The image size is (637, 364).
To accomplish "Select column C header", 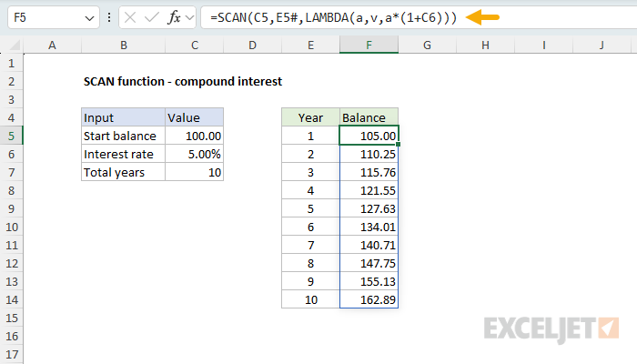I will tap(194, 44).
